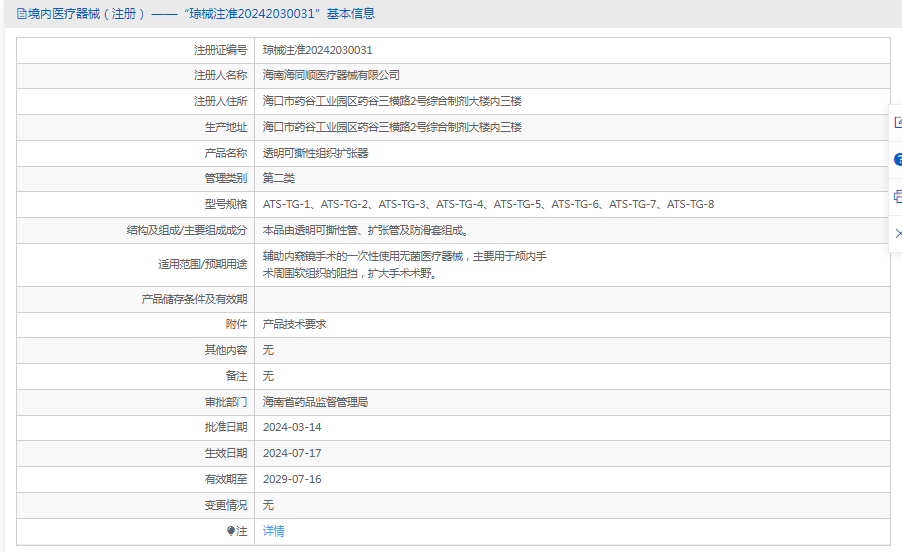Select the 无 value in 其他内容 row

point(268,350)
